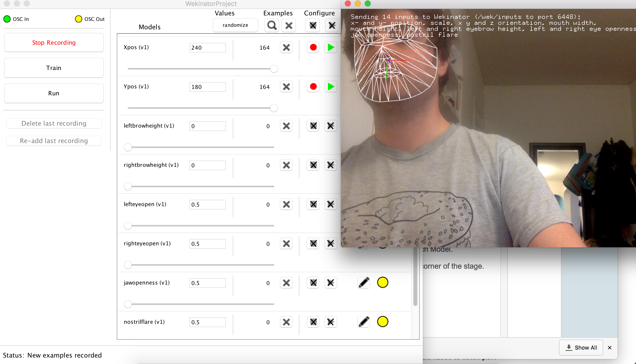The width and height of the screenshot is (636, 364).
Task: Toggle the OSC Out indicator
Action: (x=79, y=19)
